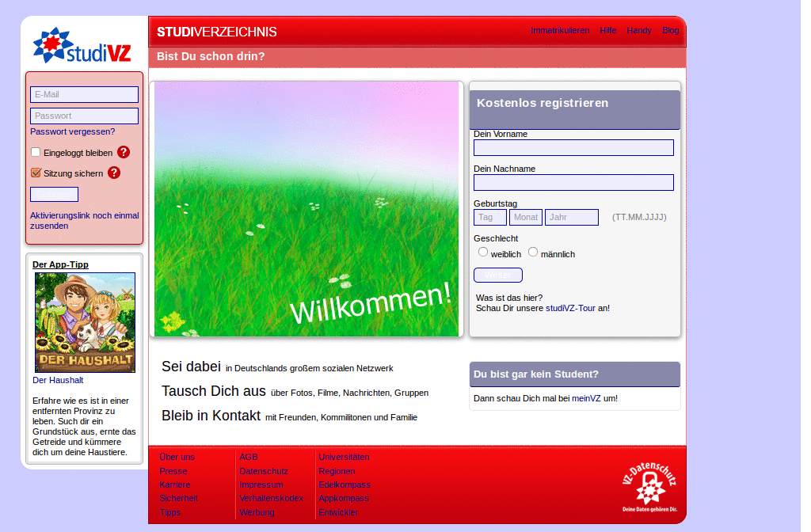Screen dimensions: 811x532
Task: Click the Du bist gar kein Student? heading
Action: (536, 374)
